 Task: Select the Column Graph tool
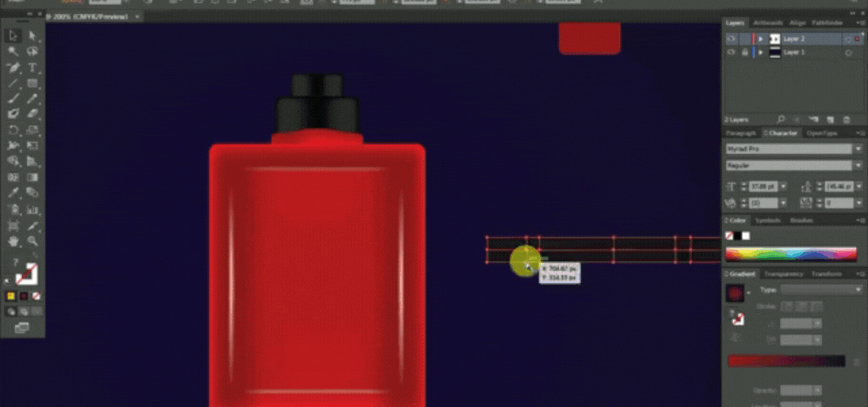click(33, 209)
